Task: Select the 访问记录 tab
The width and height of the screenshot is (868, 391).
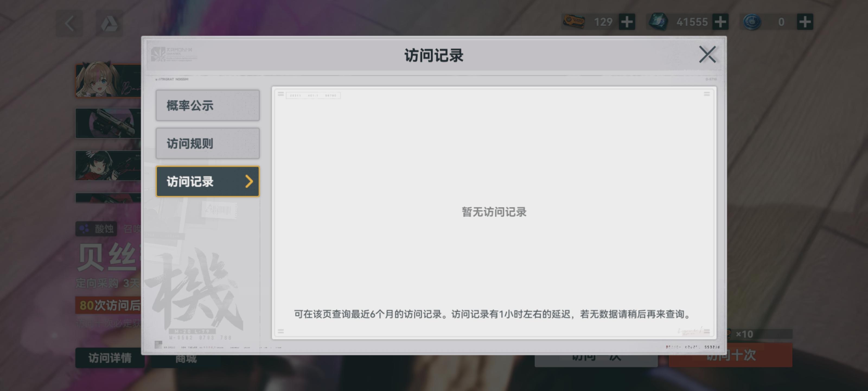Action: coord(202,181)
